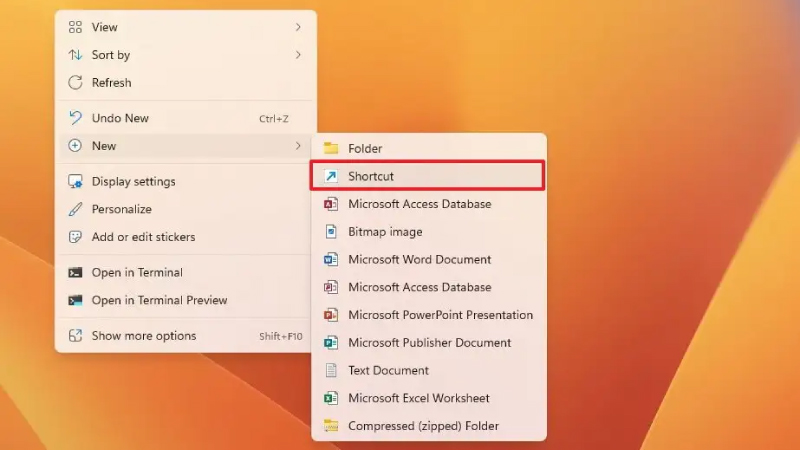Open Display settings via its monitor icon
The image size is (800, 450).
tap(75, 182)
